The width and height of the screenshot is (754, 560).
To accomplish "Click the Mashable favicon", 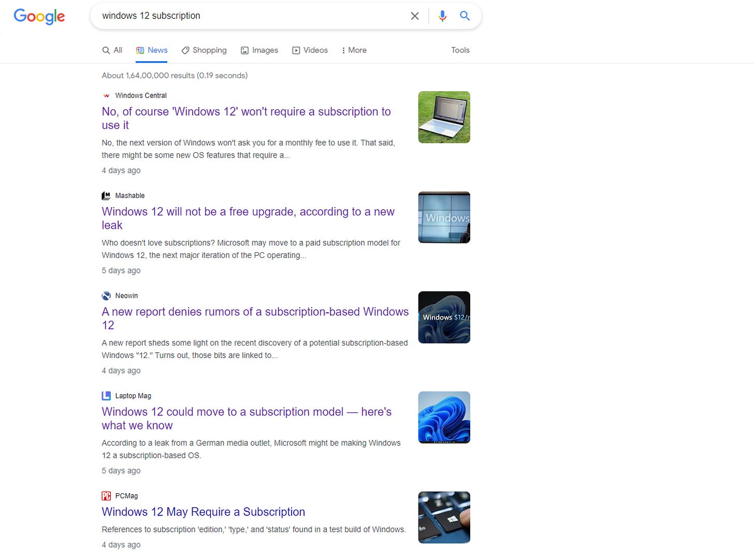I will click(x=106, y=196).
